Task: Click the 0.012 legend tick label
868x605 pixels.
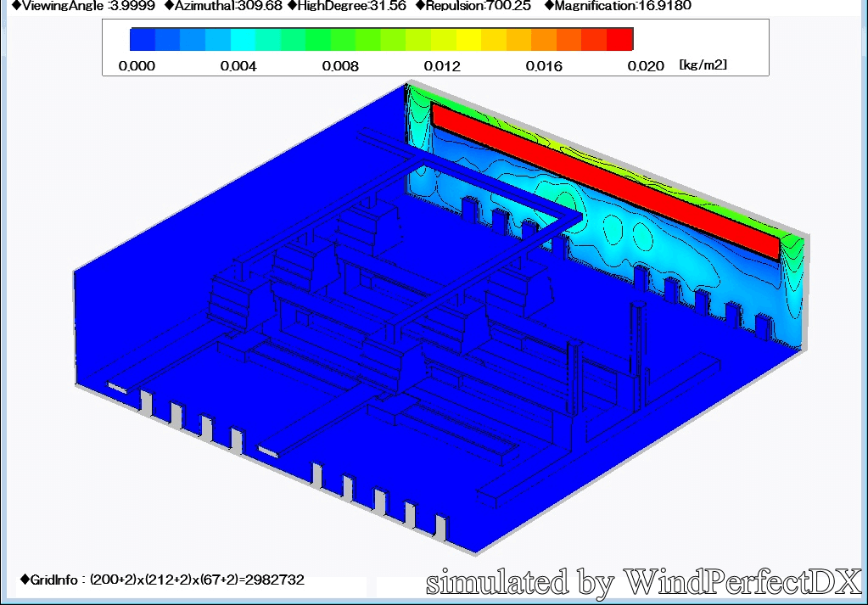Action: [442, 66]
